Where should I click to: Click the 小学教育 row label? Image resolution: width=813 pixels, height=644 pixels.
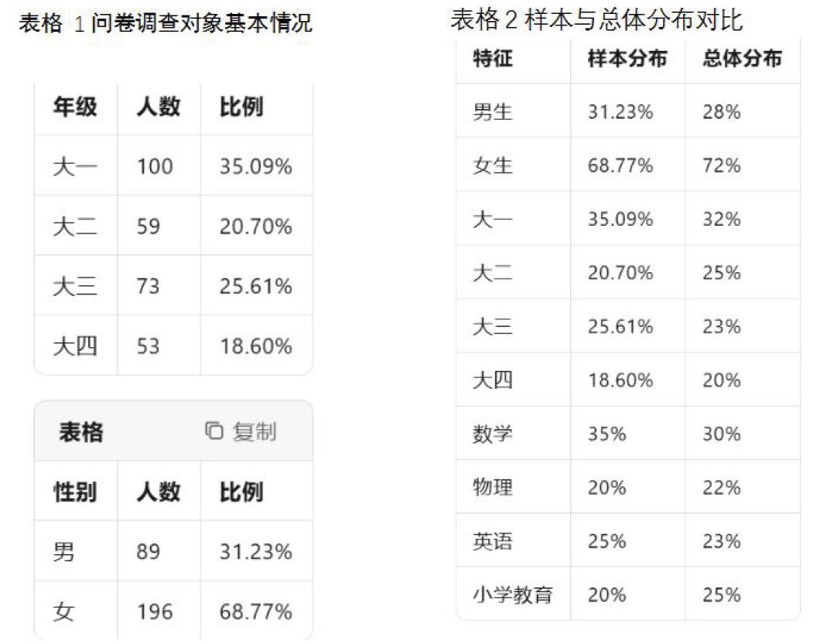click(x=513, y=595)
